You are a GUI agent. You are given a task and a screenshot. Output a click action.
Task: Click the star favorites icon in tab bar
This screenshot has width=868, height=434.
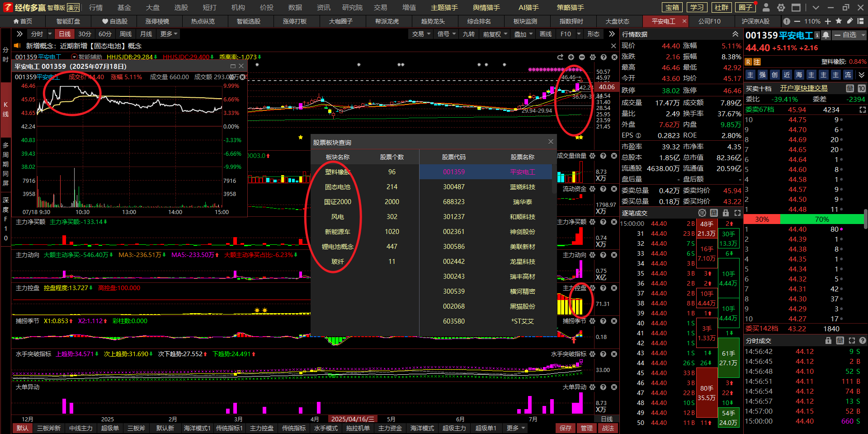click(839, 21)
